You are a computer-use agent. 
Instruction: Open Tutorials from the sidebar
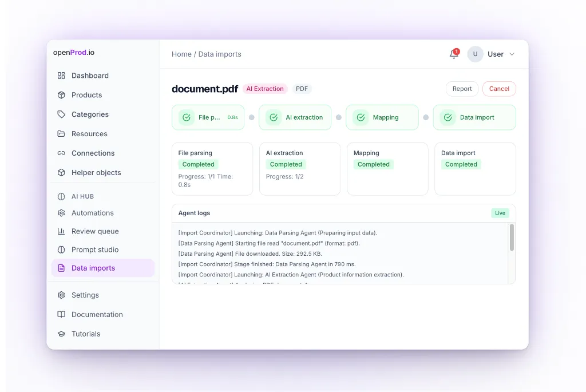[x=103, y=334]
